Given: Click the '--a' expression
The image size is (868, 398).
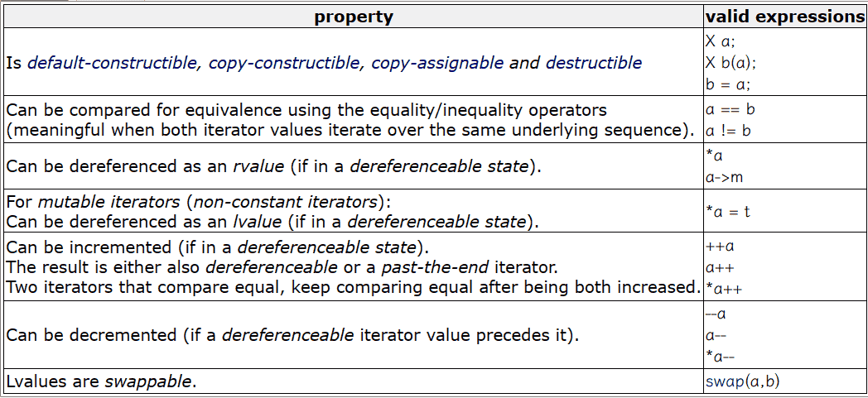Looking at the screenshot, I should point(716,314).
